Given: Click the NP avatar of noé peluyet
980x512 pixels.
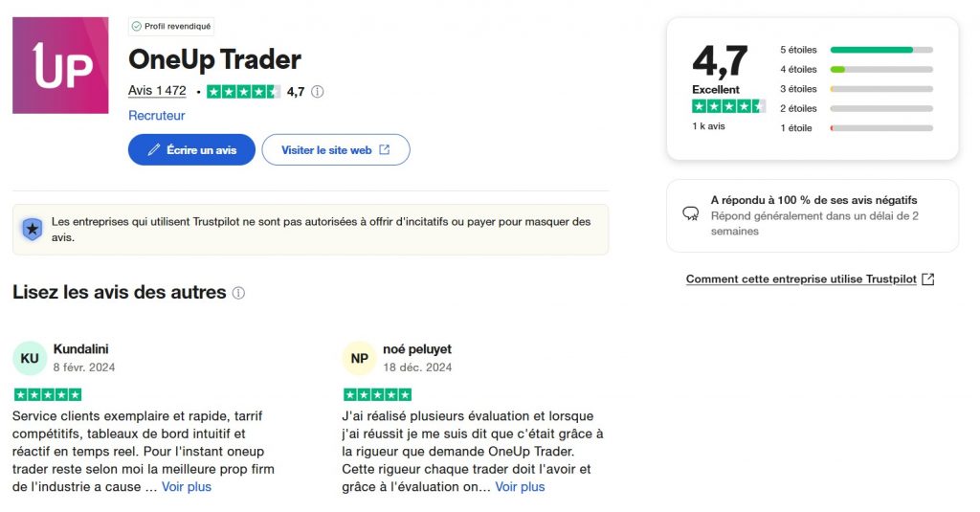Looking at the screenshot, I should [359, 358].
